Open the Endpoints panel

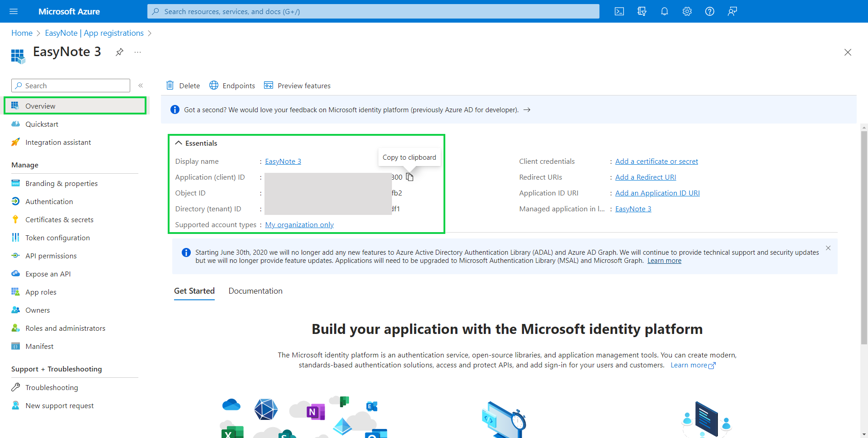pyautogui.click(x=232, y=86)
